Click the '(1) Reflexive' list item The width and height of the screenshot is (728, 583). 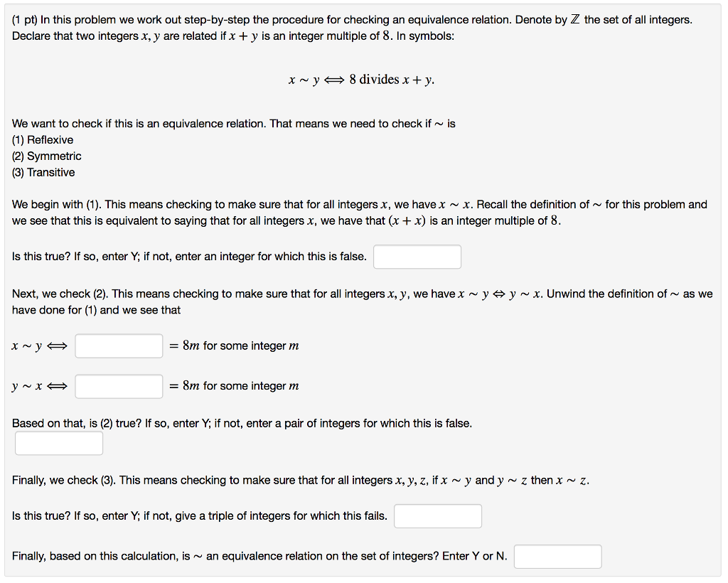pyautogui.click(x=43, y=140)
